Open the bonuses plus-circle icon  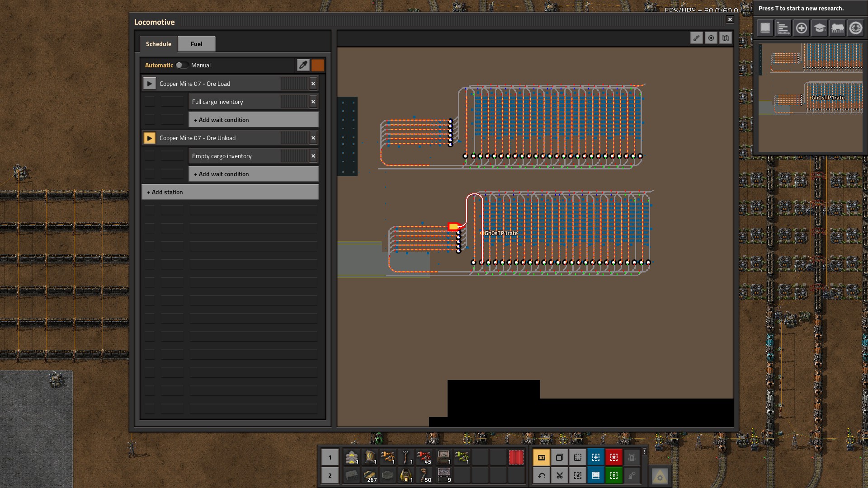tap(801, 28)
